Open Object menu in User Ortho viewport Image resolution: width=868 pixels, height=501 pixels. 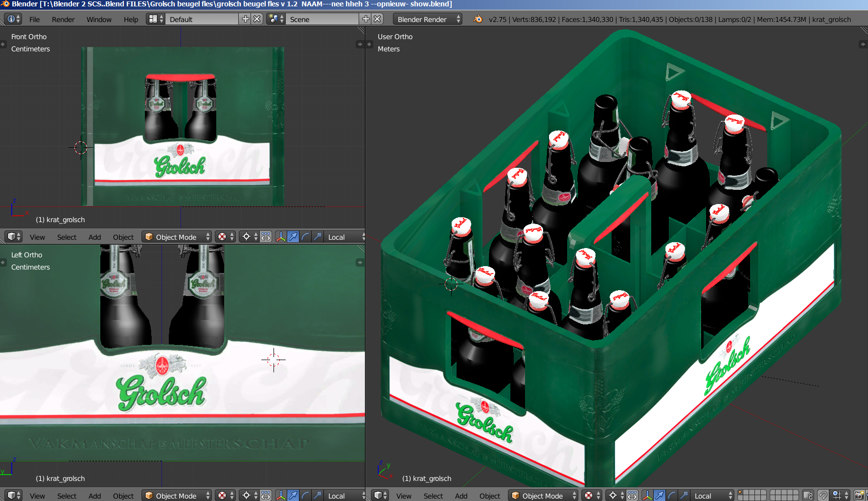(490, 496)
